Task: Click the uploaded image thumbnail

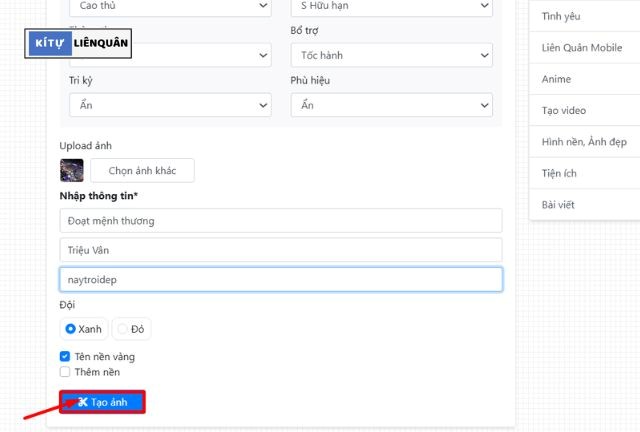Action: click(x=72, y=170)
